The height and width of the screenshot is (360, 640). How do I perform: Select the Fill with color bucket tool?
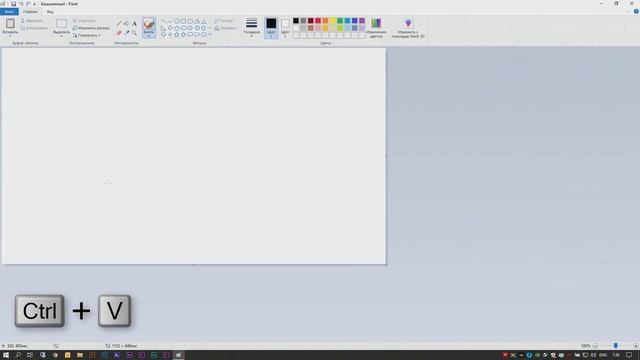(x=127, y=24)
